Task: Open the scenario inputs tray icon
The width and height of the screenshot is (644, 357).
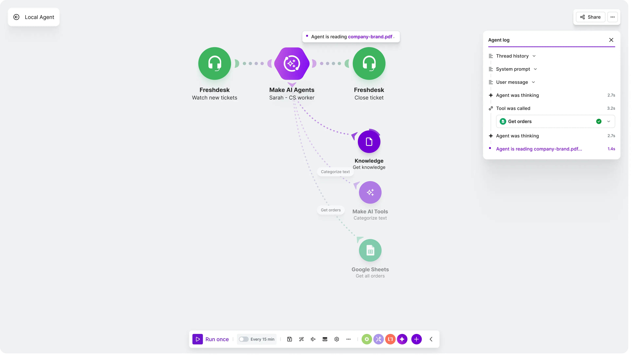Action: [x=325, y=339]
